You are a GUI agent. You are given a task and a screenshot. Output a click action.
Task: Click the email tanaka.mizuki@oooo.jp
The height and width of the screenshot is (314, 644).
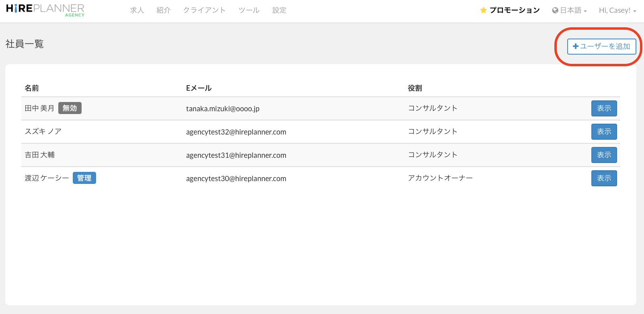tap(223, 109)
